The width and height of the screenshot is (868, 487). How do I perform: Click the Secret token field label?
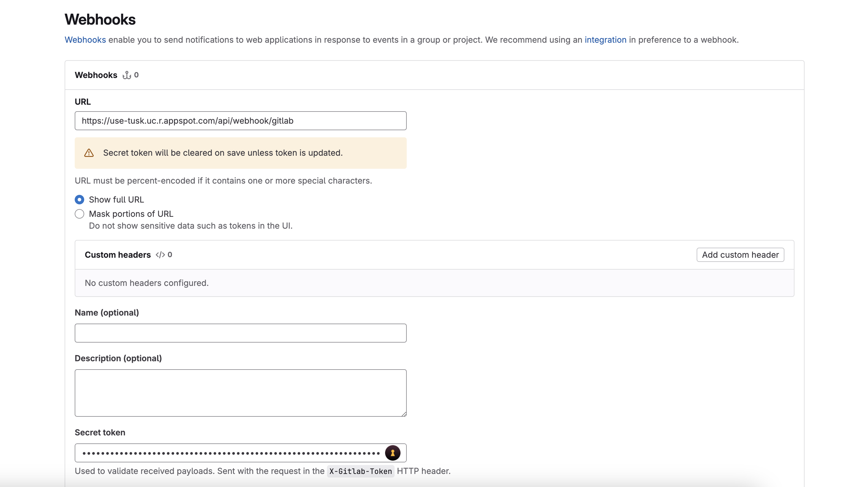[x=100, y=432]
